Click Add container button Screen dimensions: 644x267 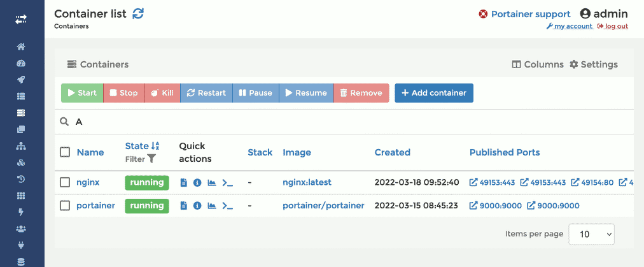point(434,93)
